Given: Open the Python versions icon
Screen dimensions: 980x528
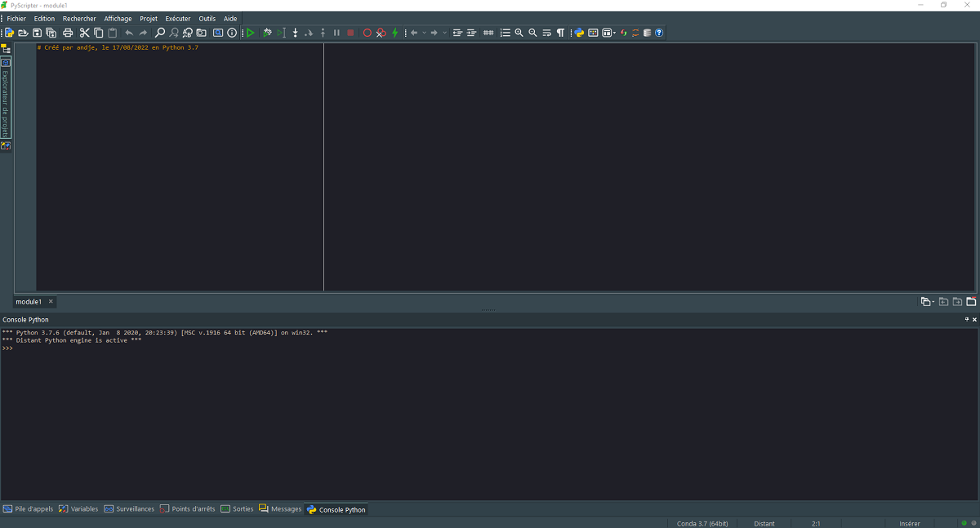Looking at the screenshot, I should coord(579,33).
